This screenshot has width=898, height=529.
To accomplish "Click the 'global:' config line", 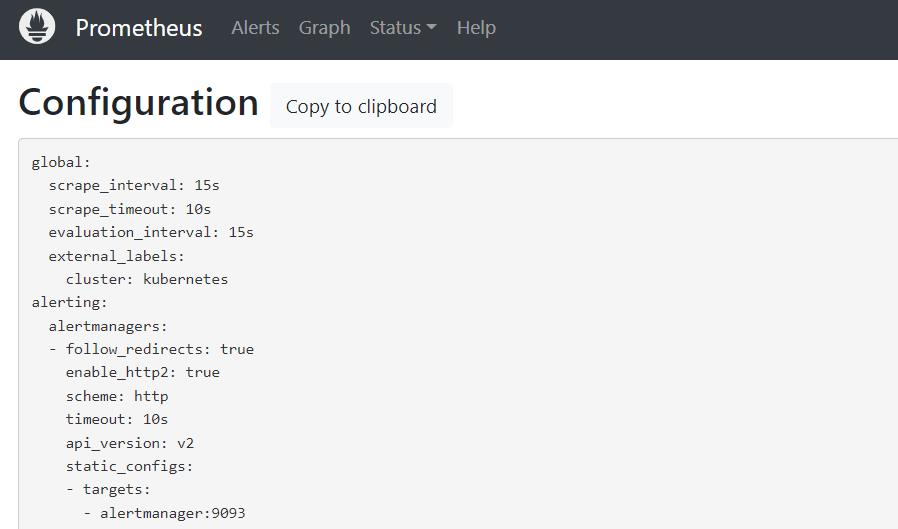I will tap(61, 163).
